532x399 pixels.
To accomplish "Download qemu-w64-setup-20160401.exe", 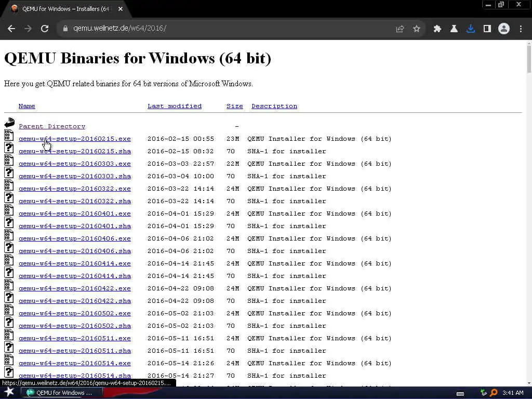I will tap(75, 214).
